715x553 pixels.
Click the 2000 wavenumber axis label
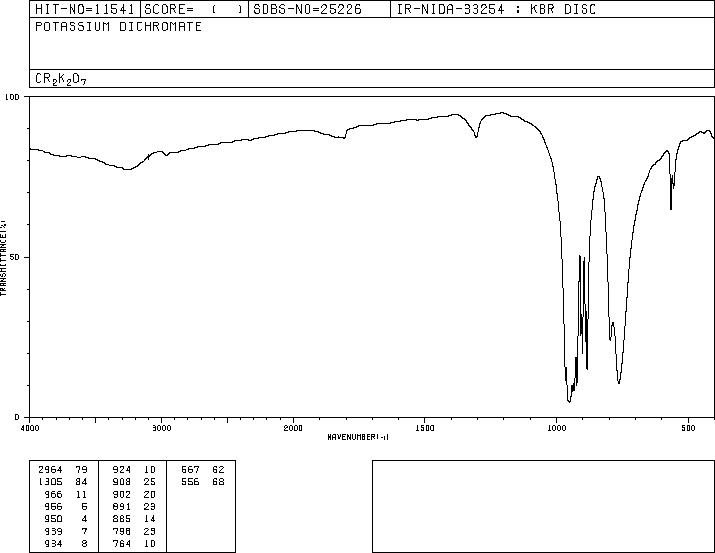coord(293,428)
